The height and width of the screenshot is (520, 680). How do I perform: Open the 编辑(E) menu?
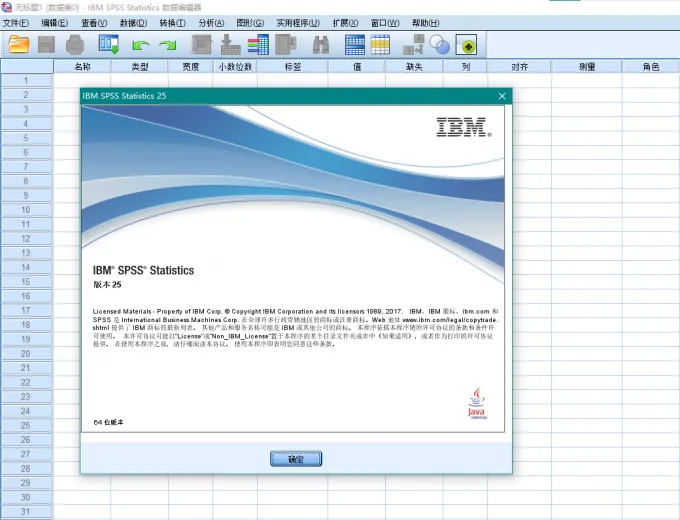[55, 23]
